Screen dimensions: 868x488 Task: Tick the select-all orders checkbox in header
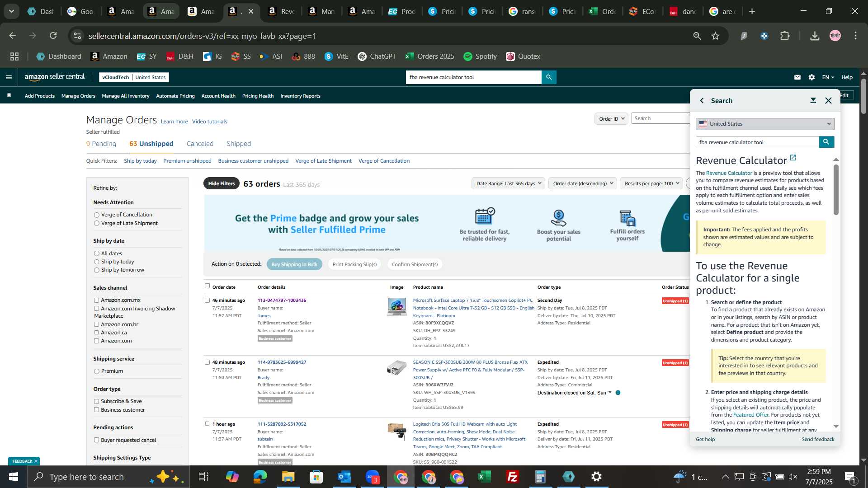tap(207, 286)
